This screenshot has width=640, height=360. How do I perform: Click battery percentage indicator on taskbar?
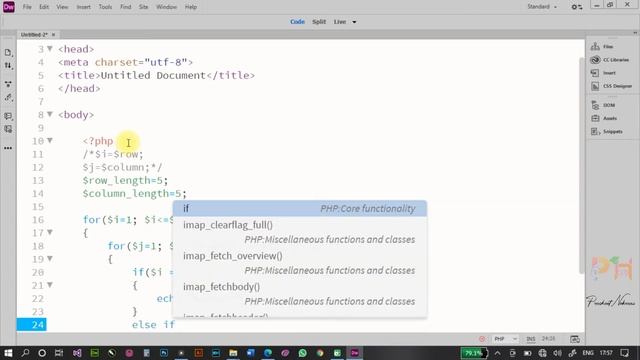(x=474, y=353)
